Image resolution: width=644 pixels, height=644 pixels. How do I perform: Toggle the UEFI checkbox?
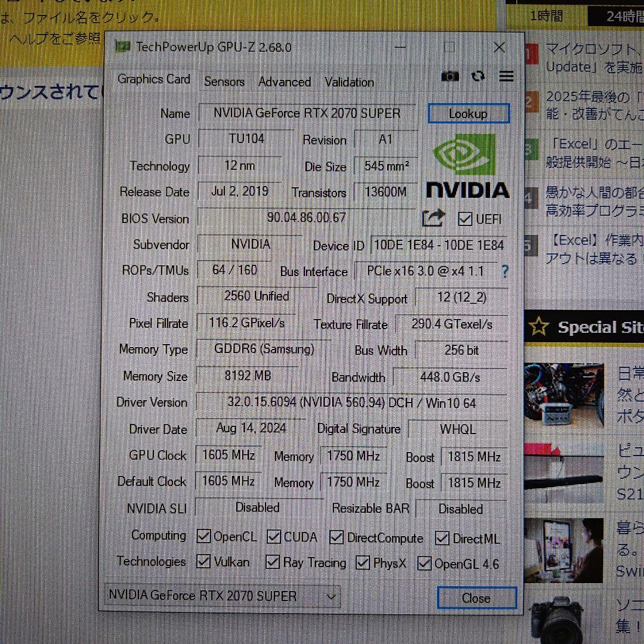[x=465, y=219]
